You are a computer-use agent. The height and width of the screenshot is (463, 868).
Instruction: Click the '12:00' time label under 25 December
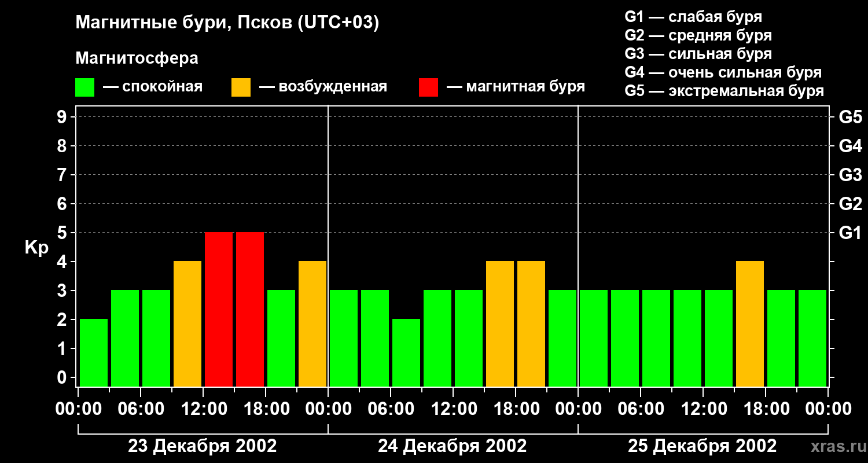pos(703,409)
